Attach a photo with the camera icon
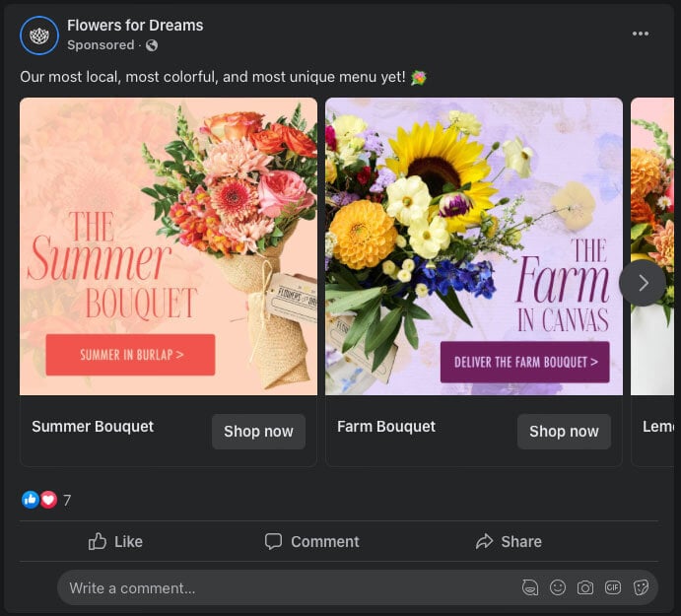The width and height of the screenshot is (681, 616). (585, 588)
